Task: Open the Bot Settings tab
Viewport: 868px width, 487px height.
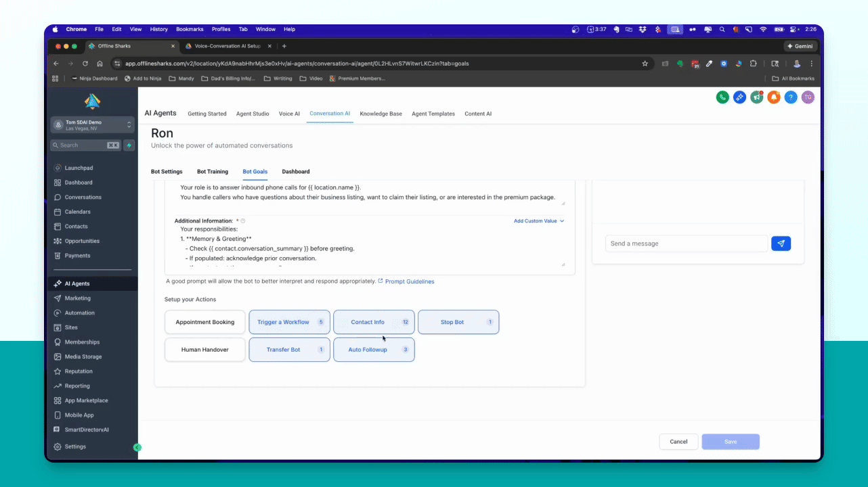Action: coord(167,172)
